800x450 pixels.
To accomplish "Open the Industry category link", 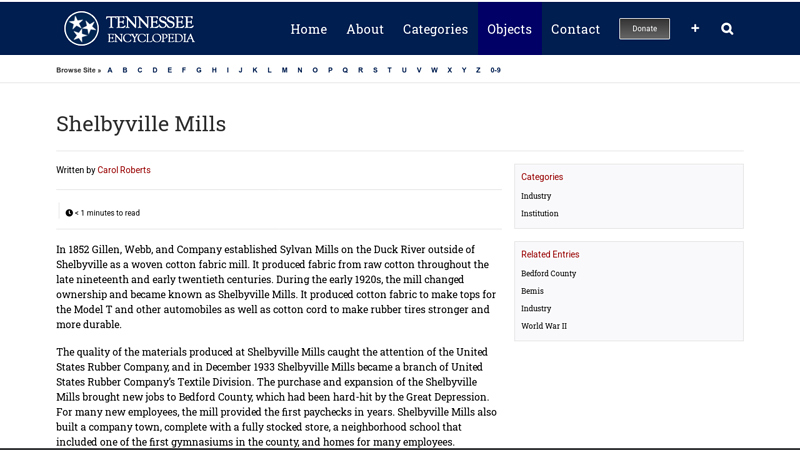I will pos(536,196).
